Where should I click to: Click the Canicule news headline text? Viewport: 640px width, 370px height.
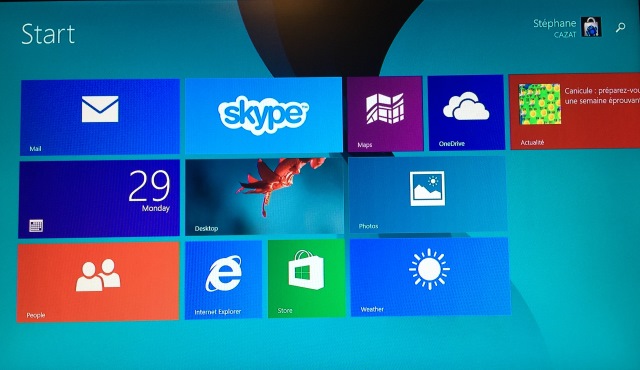pyautogui.click(x=602, y=95)
